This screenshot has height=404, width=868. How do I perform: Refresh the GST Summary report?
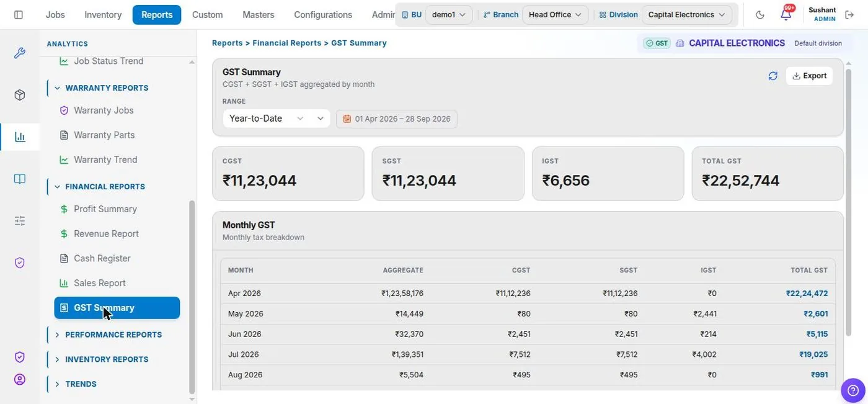pos(773,76)
